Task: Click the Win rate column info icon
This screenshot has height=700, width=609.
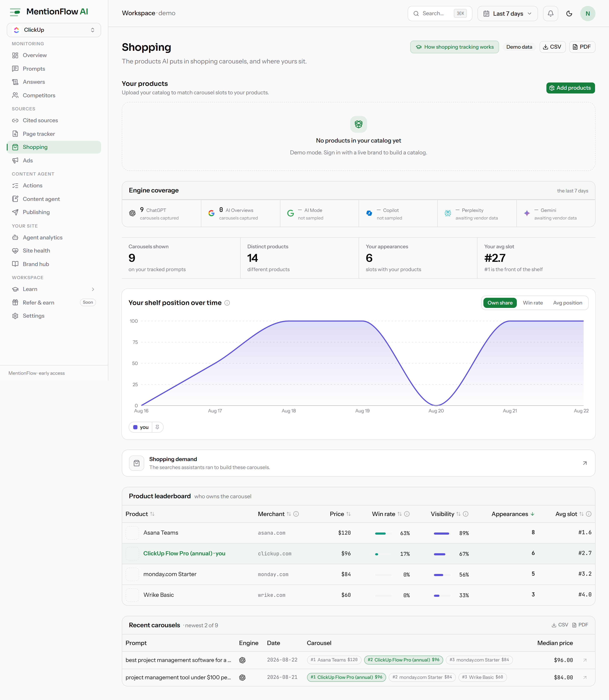Action: 407,514
